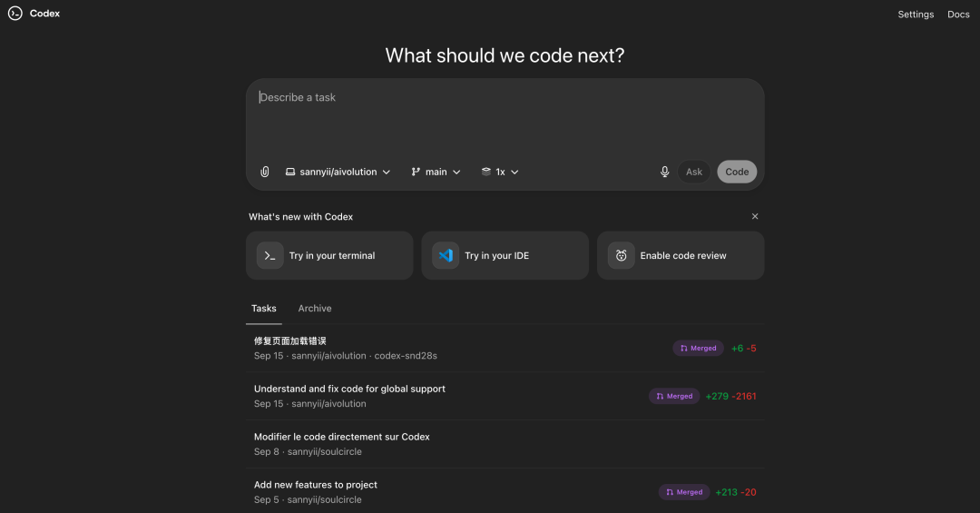Click the Codex logo icon
The height and width of the screenshot is (513, 980).
point(15,14)
